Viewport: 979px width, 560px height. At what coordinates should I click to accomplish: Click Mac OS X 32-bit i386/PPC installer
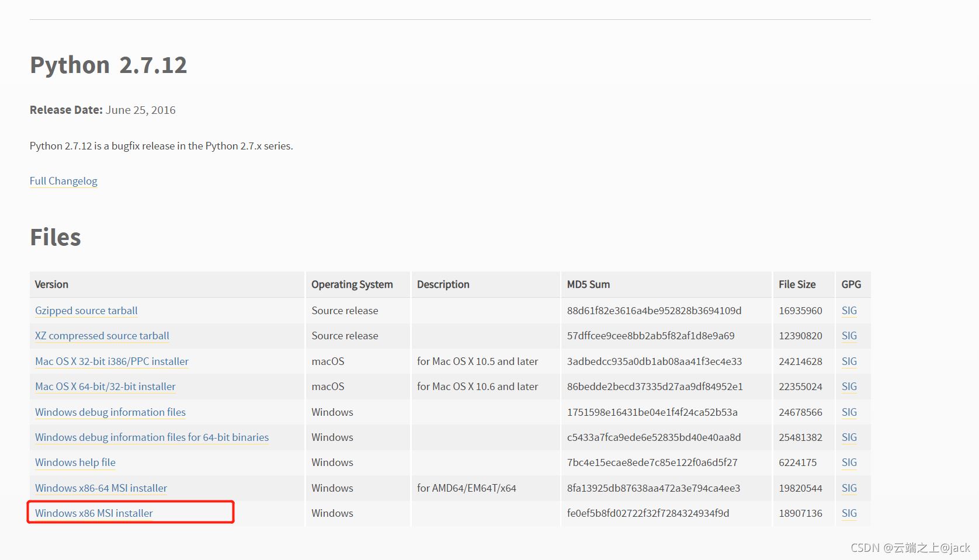(112, 361)
